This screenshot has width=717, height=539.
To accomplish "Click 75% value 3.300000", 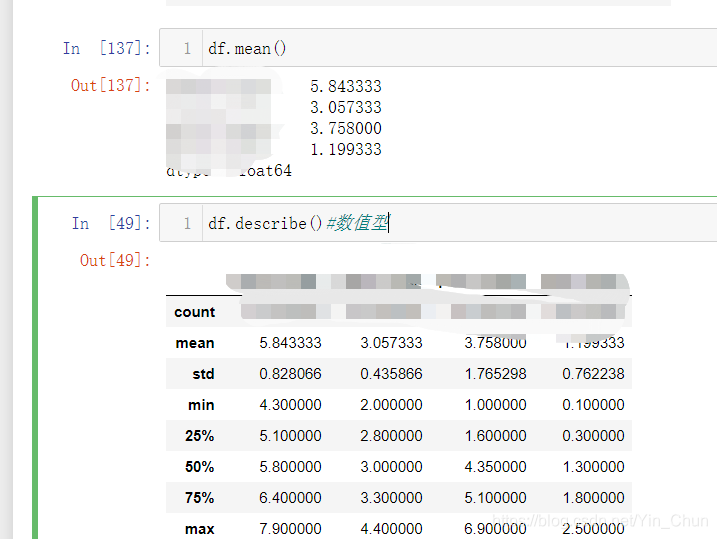I will pos(391,498).
